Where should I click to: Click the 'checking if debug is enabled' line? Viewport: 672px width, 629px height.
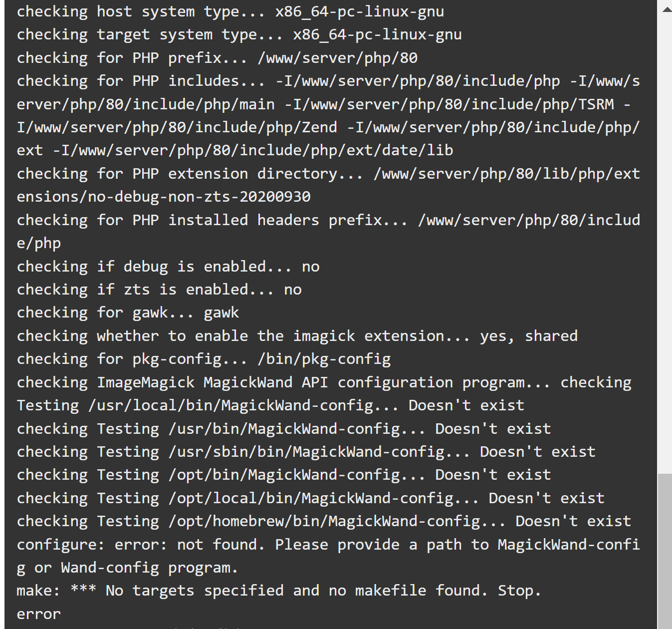point(168,267)
